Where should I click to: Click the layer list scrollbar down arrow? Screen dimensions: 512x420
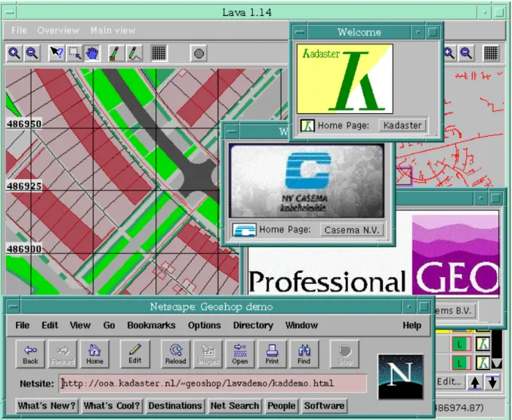click(x=497, y=364)
